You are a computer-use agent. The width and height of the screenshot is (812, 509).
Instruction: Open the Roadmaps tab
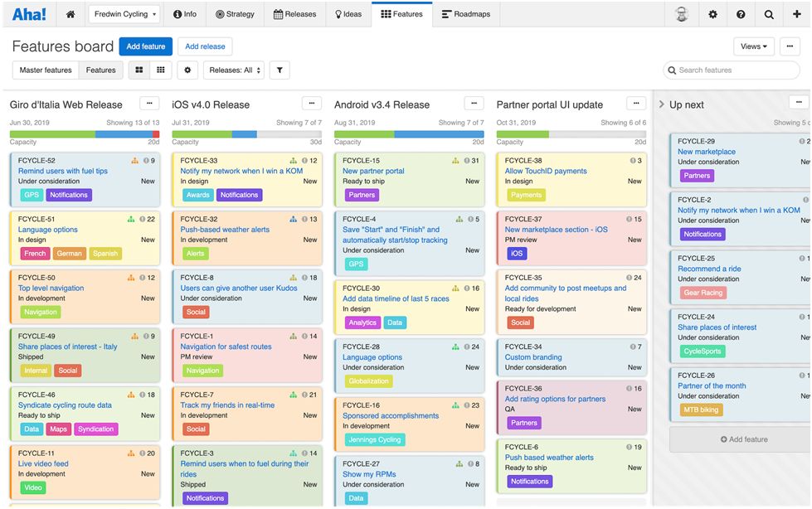coord(466,14)
